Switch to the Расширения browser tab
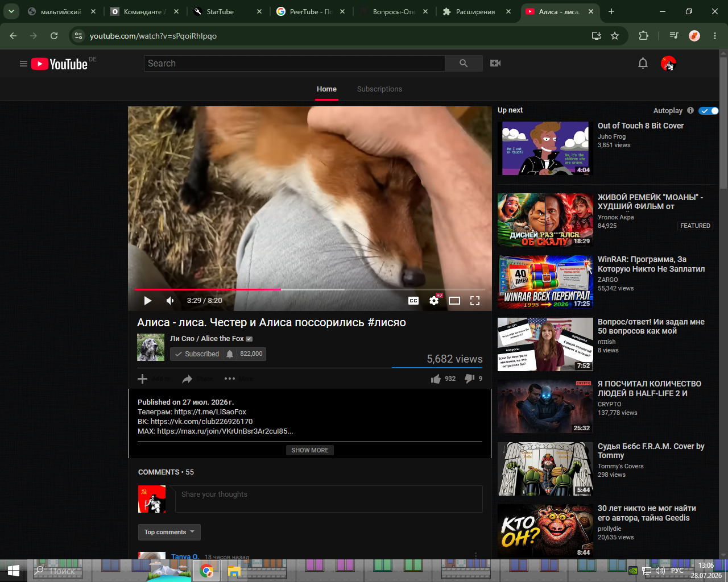 [478, 11]
